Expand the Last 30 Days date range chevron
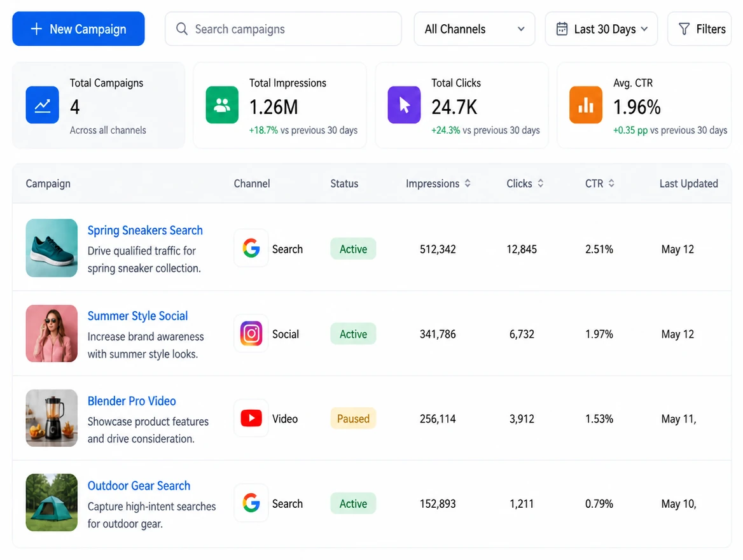 644,29
